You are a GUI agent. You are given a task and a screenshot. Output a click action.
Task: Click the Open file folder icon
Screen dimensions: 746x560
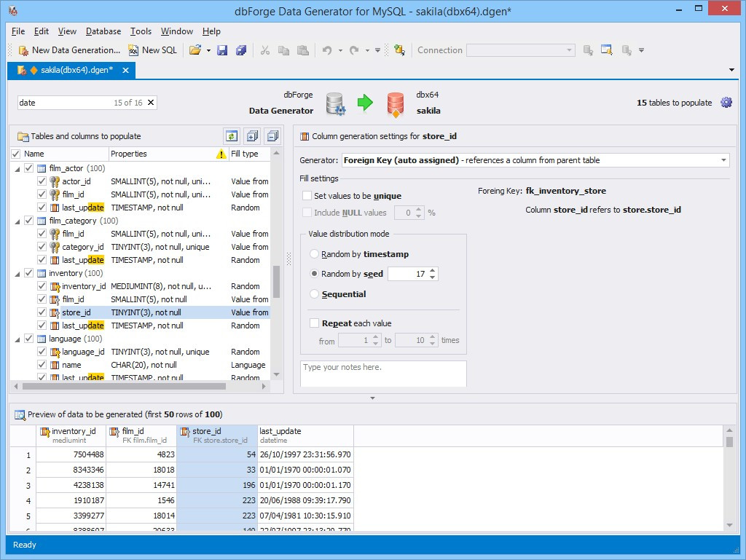point(195,50)
